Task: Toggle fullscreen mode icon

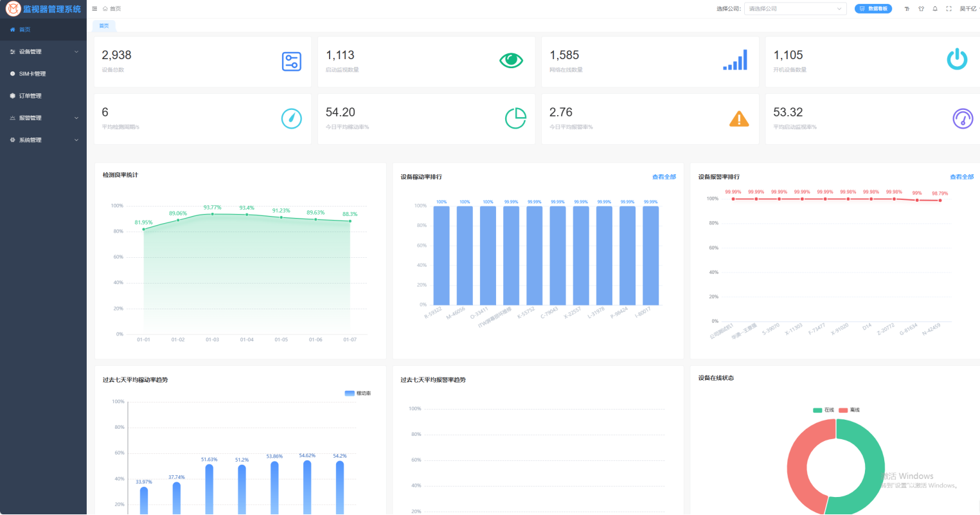Action: tap(949, 9)
